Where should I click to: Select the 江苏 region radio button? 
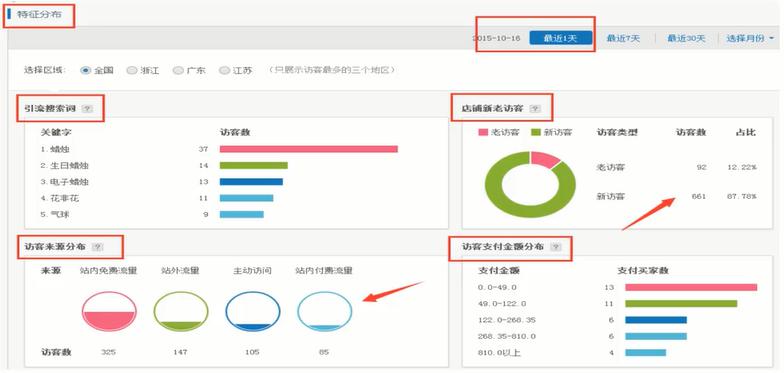click(224, 70)
